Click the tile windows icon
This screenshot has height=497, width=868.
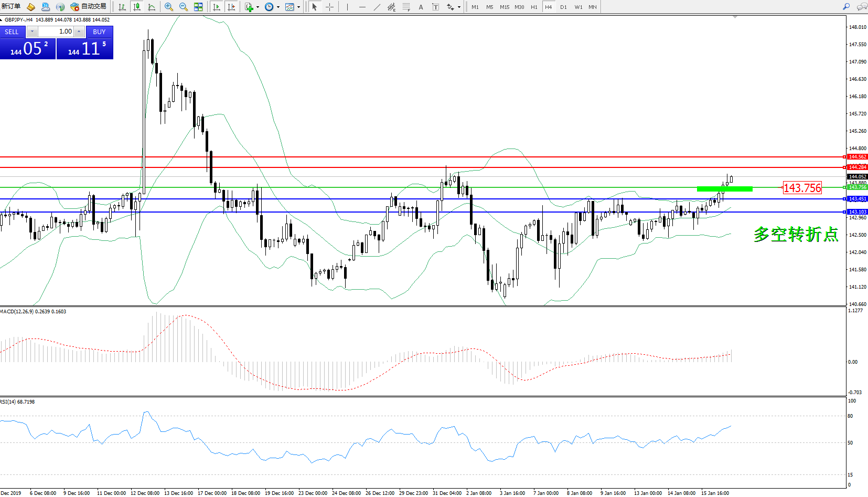click(198, 7)
